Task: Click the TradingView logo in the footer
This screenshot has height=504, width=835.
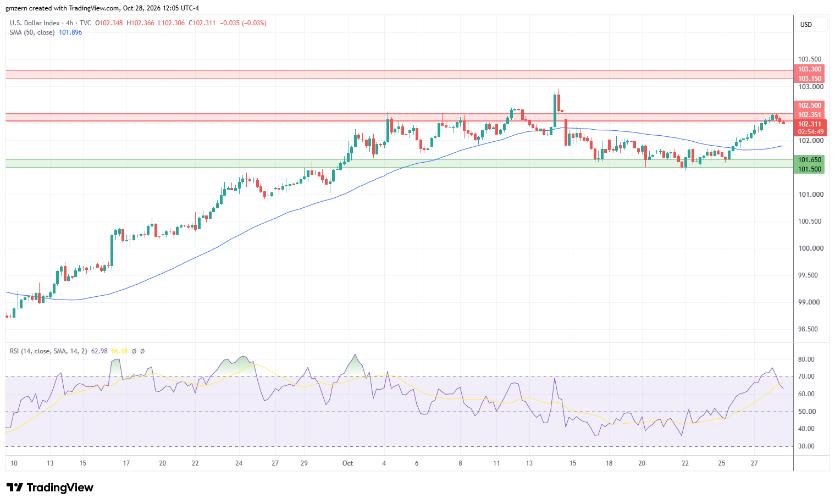Action: click(49, 488)
